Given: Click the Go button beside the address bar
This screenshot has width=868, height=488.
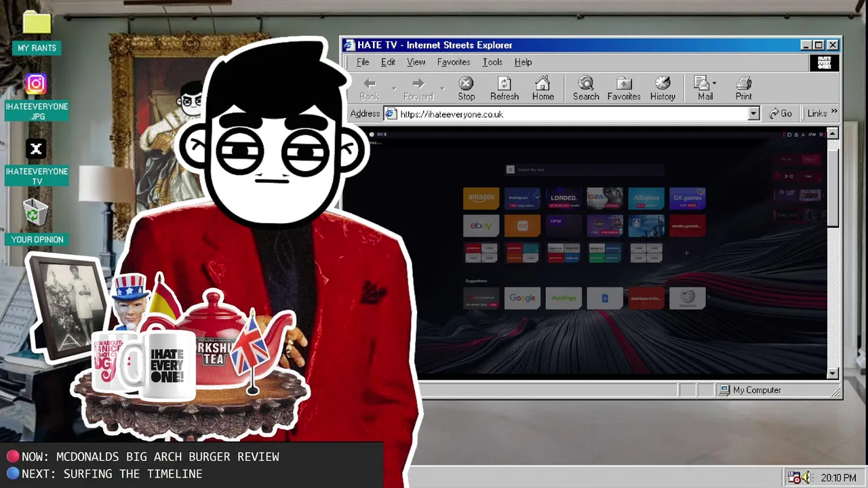Looking at the screenshot, I should tap(781, 114).
